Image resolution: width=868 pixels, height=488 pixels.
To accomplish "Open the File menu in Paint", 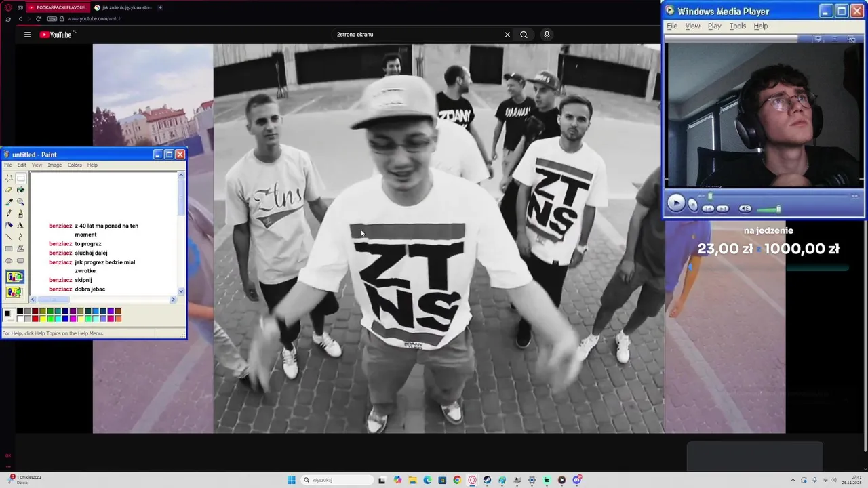I will [8, 165].
